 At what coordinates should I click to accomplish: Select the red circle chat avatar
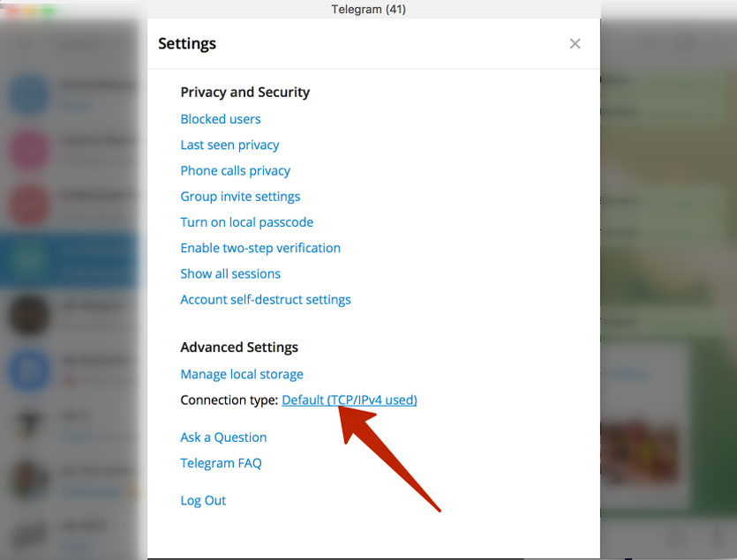point(29,205)
